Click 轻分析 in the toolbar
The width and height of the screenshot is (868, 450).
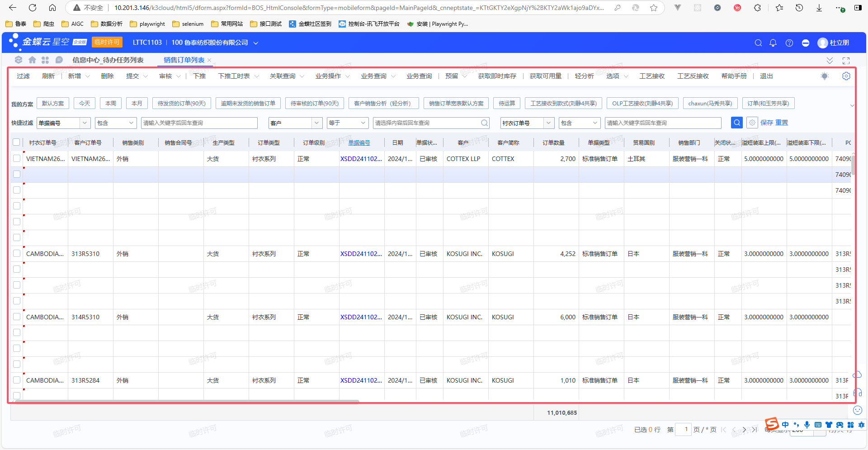pos(584,76)
